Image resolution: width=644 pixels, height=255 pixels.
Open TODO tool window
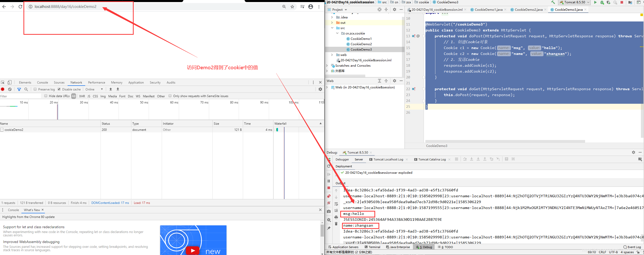tap(445, 247)
